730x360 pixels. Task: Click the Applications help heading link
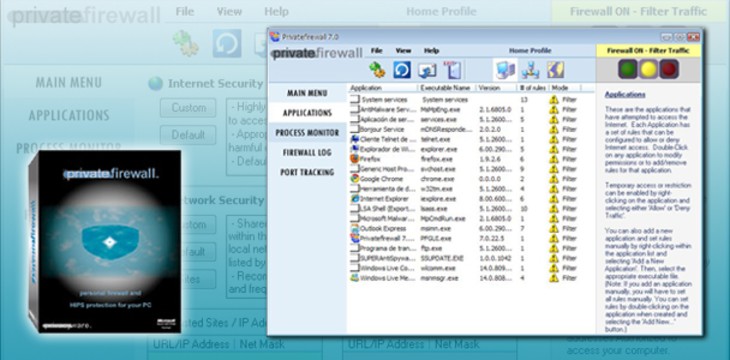coord(625,95)
